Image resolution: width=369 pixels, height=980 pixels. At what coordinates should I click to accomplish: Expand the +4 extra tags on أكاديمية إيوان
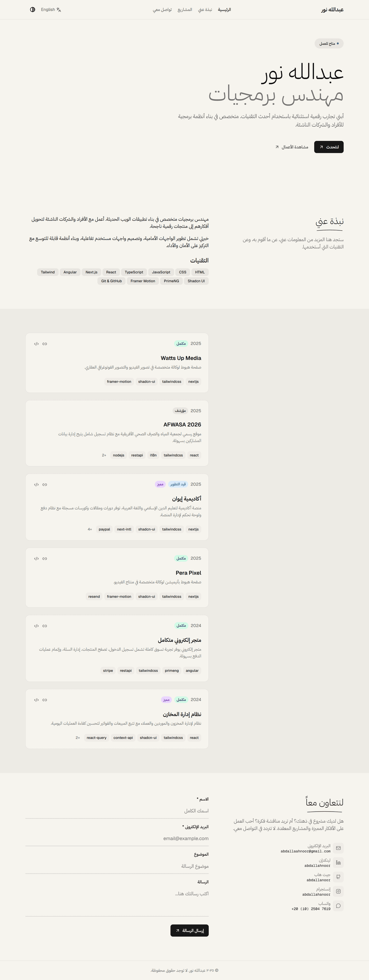tap(90, 529)
